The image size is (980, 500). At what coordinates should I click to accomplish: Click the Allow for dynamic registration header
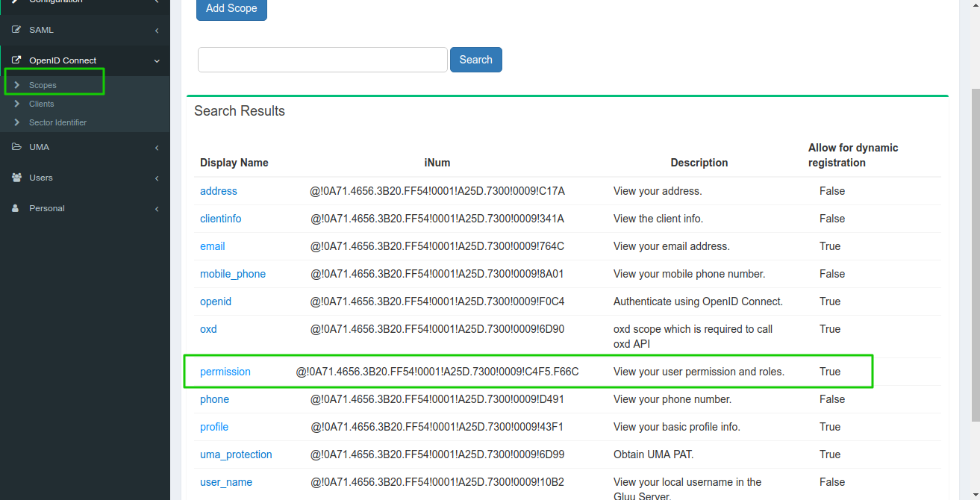(853, 155)
